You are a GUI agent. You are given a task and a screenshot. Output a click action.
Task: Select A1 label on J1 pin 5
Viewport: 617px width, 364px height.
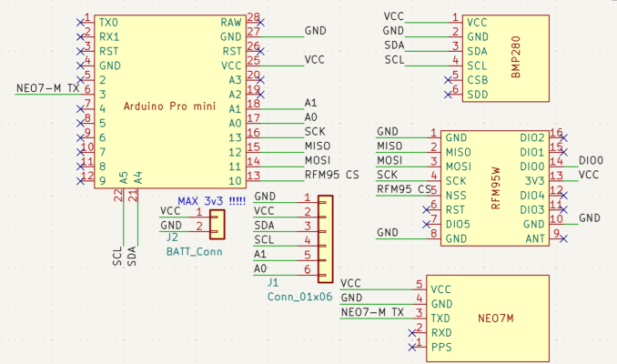[260, 254]
